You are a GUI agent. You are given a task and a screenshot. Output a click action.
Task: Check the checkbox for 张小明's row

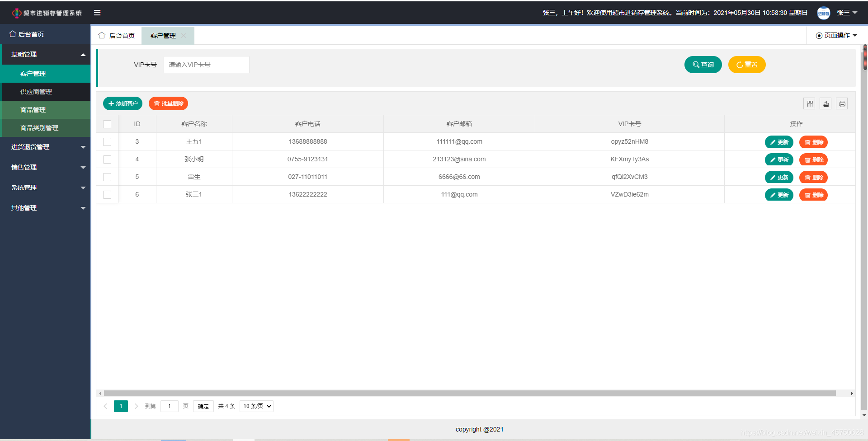pyautogui.click(x=107, y=159)
